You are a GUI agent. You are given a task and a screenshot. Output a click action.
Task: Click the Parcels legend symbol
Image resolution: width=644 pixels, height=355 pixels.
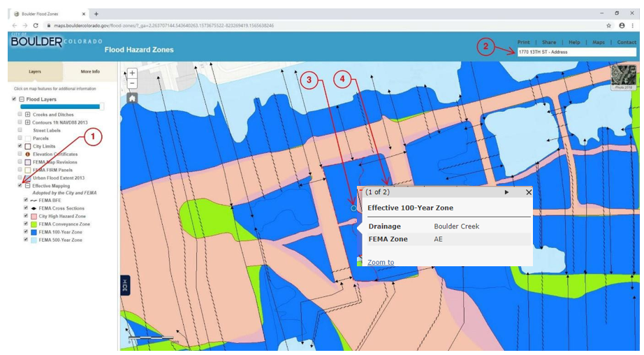click(28, 138)
